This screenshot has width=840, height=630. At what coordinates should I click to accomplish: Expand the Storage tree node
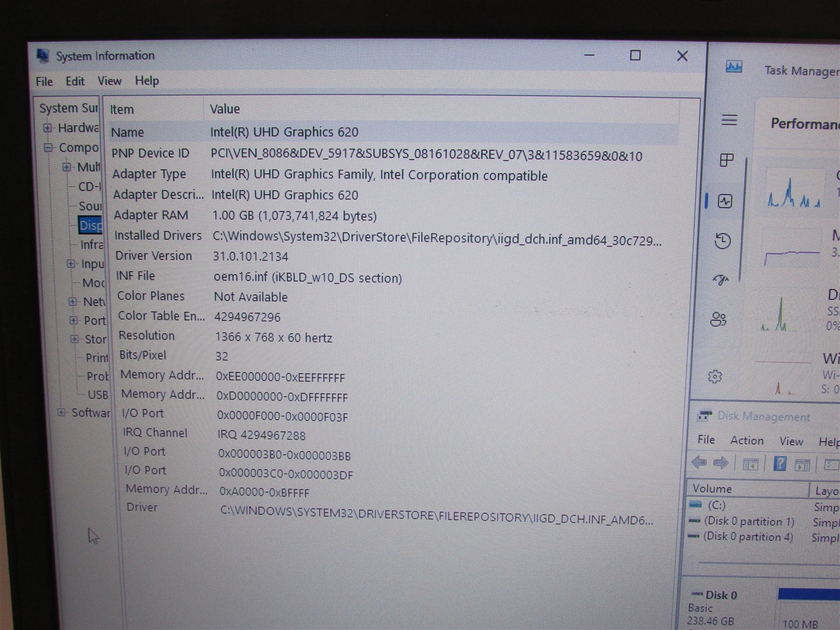[x=75, y=339]
